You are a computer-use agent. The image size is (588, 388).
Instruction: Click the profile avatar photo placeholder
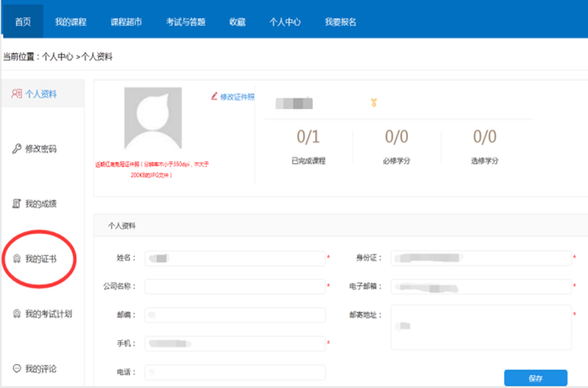click(153, 118)
